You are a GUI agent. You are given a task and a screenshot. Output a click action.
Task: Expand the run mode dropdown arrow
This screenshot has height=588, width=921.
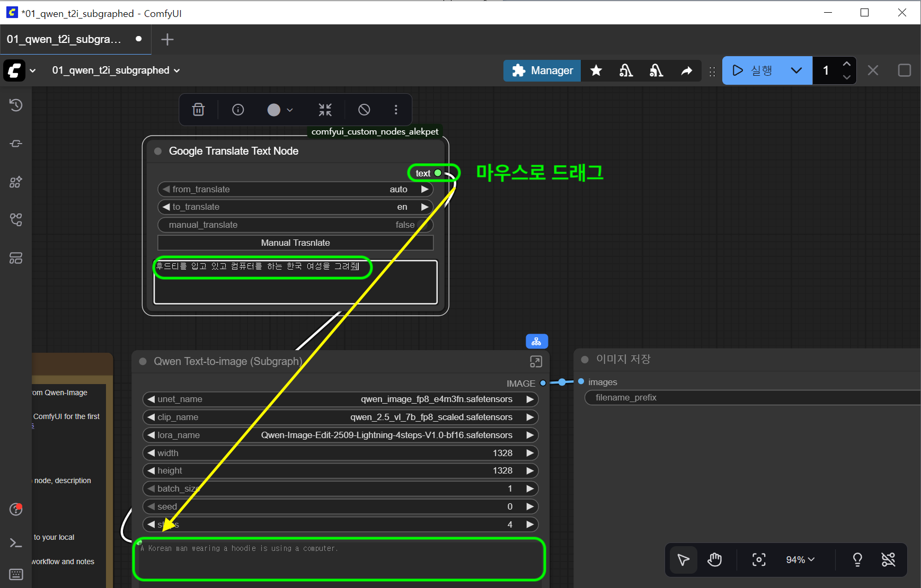[796, 70]
